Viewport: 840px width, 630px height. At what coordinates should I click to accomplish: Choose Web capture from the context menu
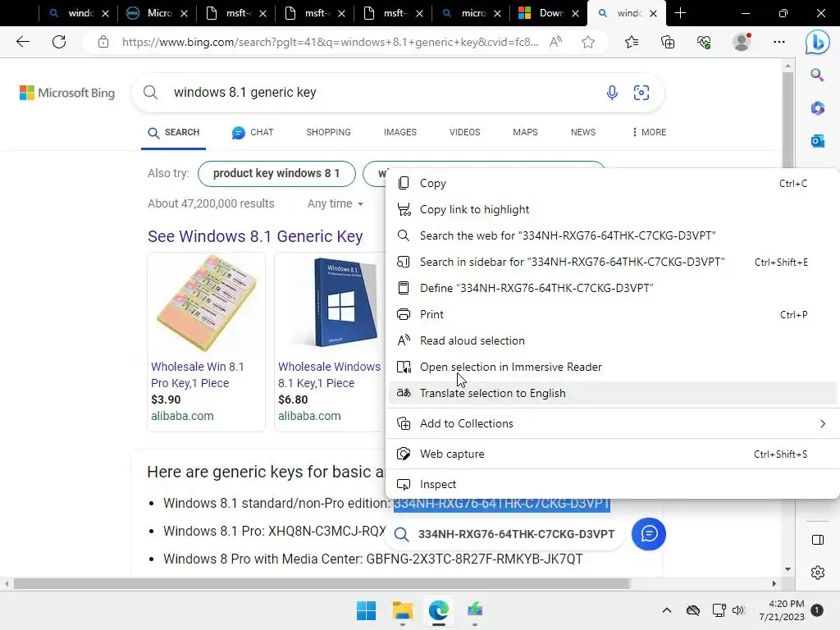point(612,454)
